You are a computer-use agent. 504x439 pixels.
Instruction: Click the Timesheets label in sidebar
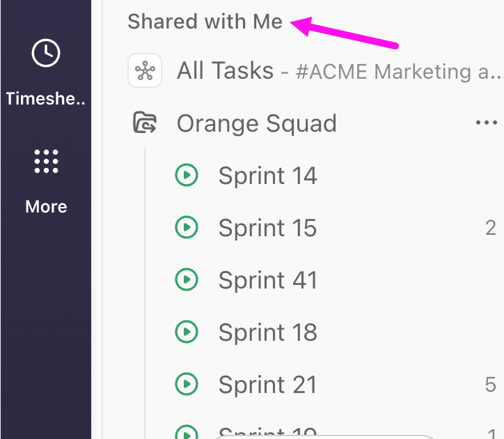[x=46, y=99]
